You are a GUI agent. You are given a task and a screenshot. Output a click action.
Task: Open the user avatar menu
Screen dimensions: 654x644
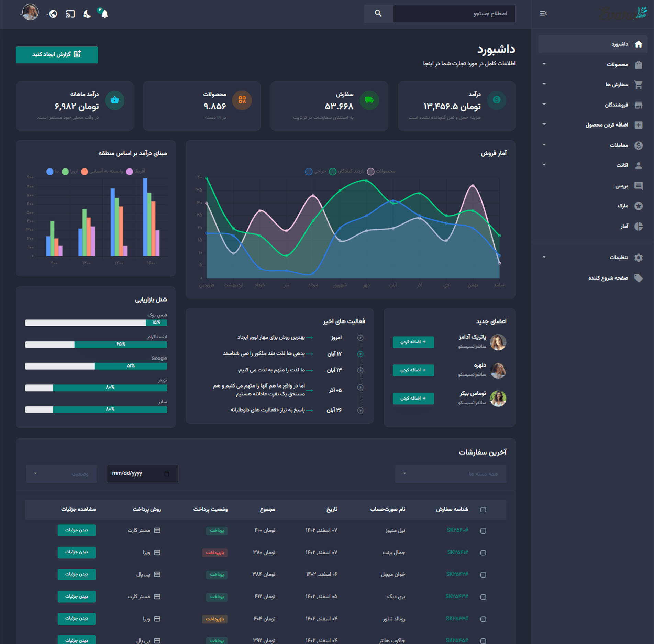point(30,13)
